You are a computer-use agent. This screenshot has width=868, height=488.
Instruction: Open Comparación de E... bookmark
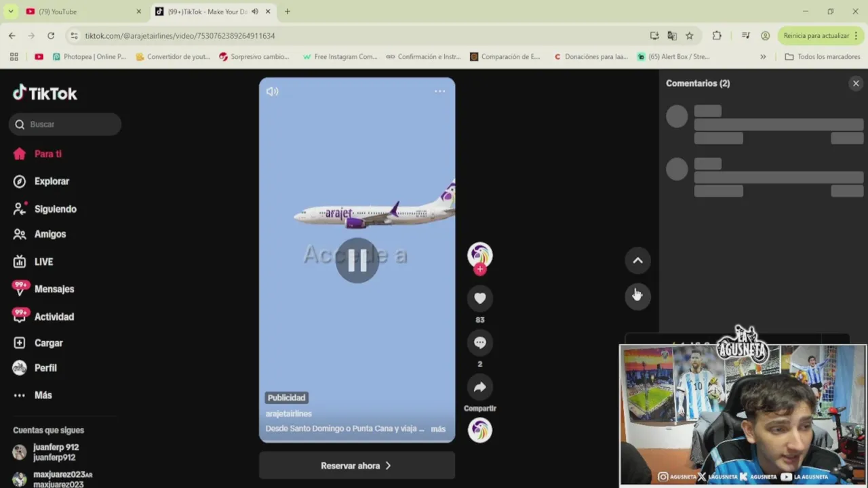click(x=505, y=57)
